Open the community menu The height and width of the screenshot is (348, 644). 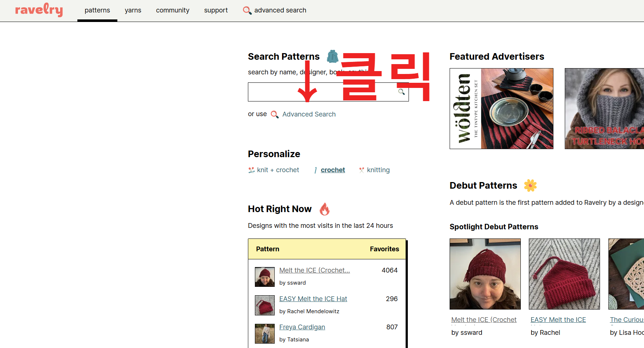(x=173, y=10)
